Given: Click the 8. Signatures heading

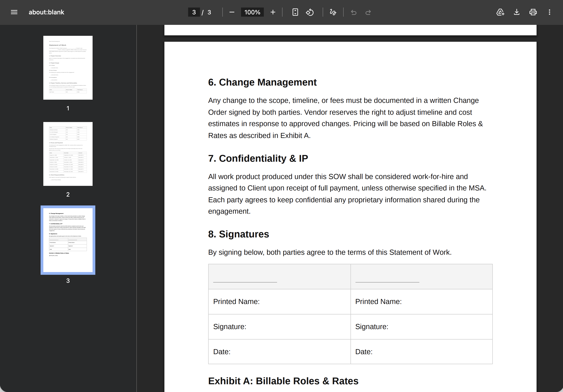Looking at the screenshot, I should [239, 234].
